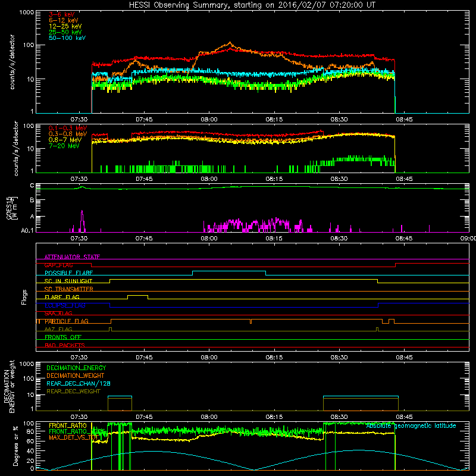Click the 08:30 tick label under Flags panel

point(339,358)
